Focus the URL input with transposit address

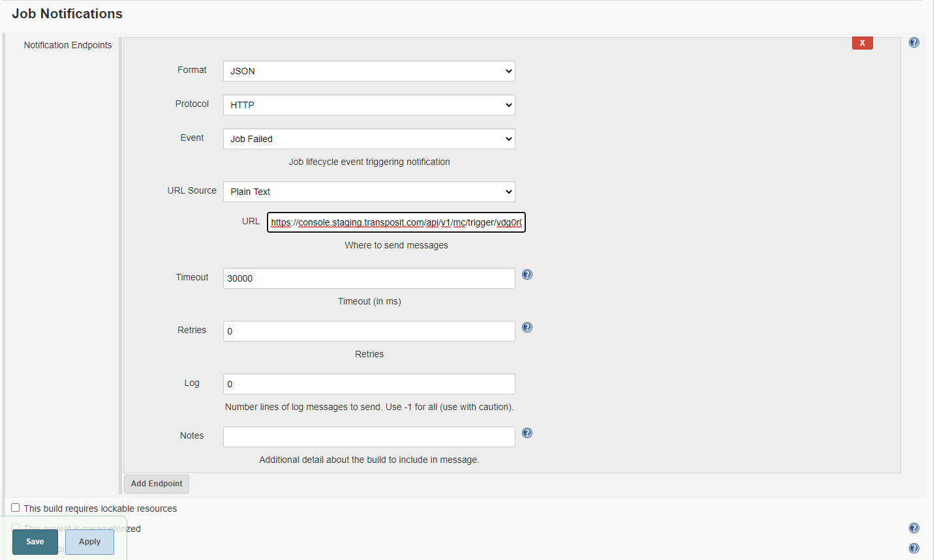coord(396,222)
